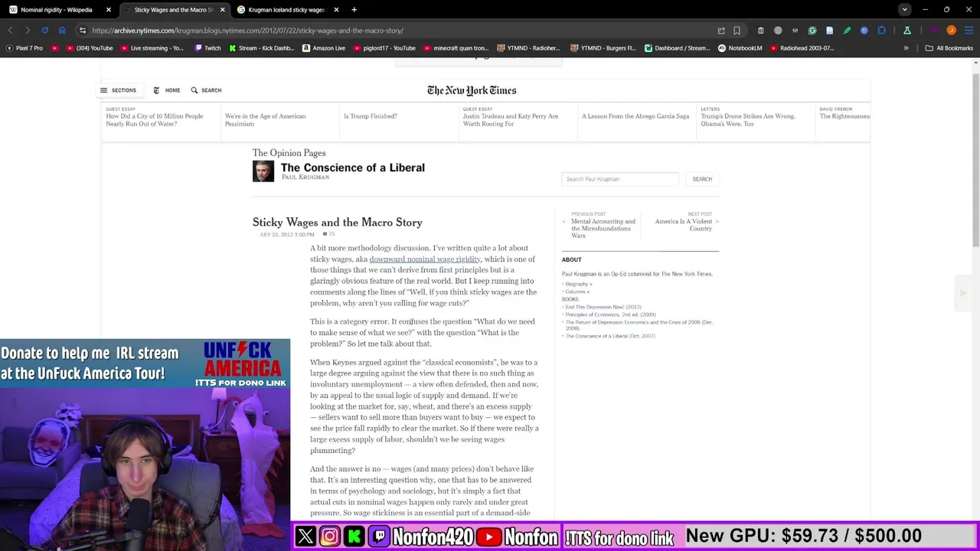Open 'End This Depression Now! (2013)' book link
Image resolution: width=980 pixels, height=551 pixels.
point(603,307)
